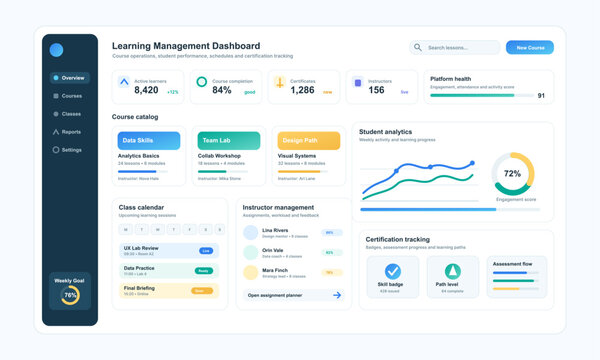Focus the Search lessons input field
This screenshot has width=600, height=360.
455,47
